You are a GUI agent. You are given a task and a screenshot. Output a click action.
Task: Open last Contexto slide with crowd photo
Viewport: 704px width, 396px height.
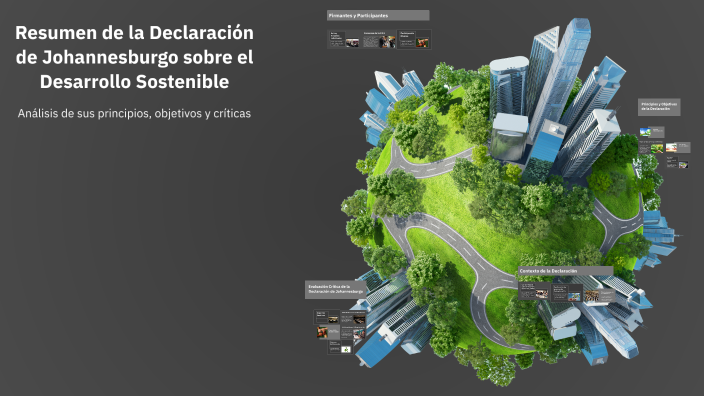coord(599,295)
